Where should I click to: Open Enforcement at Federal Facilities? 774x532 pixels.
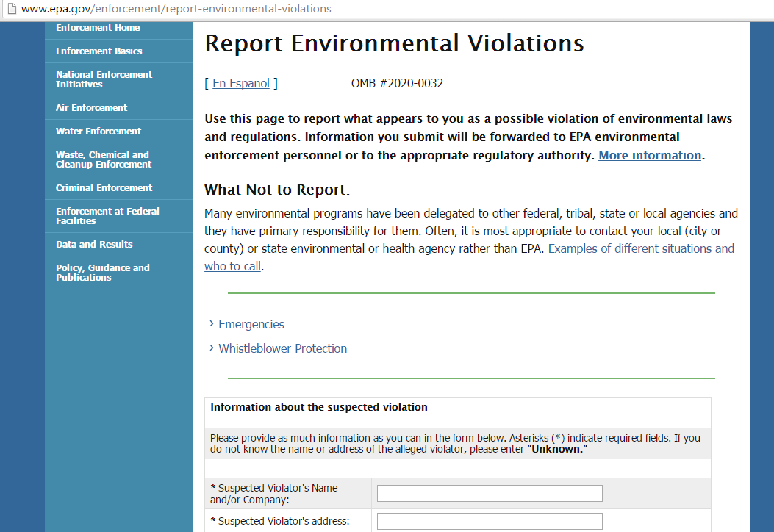click(107, 216)
